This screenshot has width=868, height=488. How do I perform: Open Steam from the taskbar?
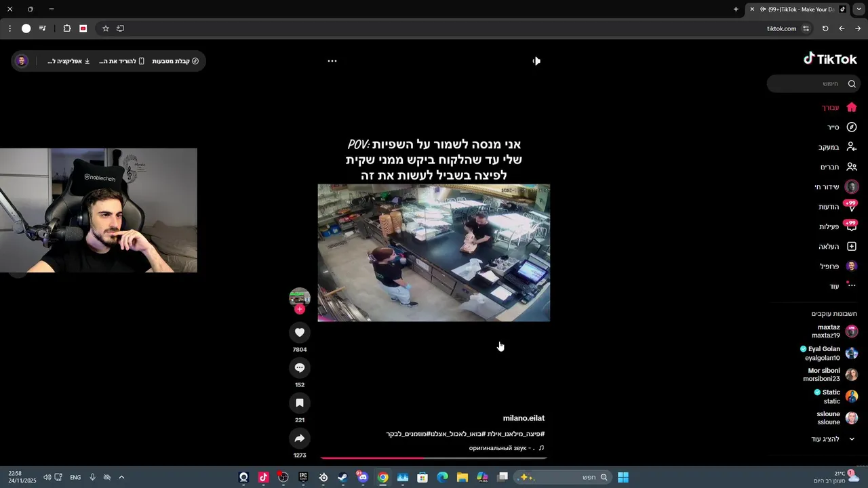pos(343,477)
